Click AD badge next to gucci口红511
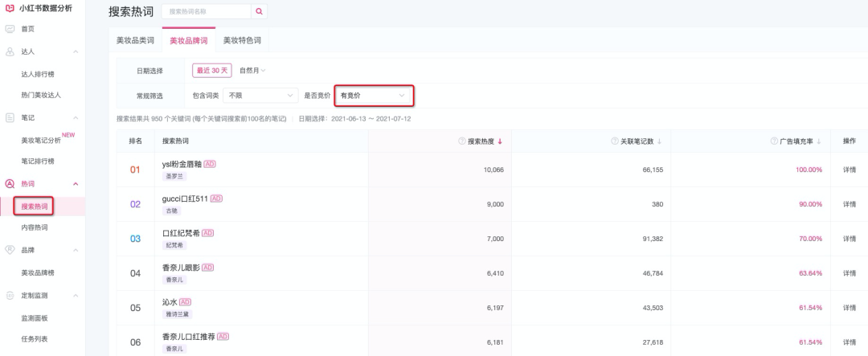The width and height of the screenshot is (868, 356). (x=216, y=198)
